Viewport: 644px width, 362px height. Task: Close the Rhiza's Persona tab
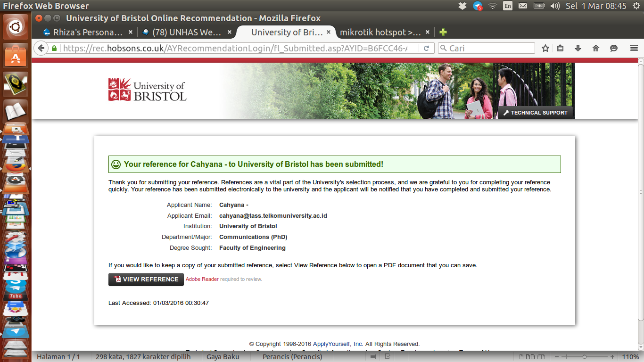click(131, 32)
